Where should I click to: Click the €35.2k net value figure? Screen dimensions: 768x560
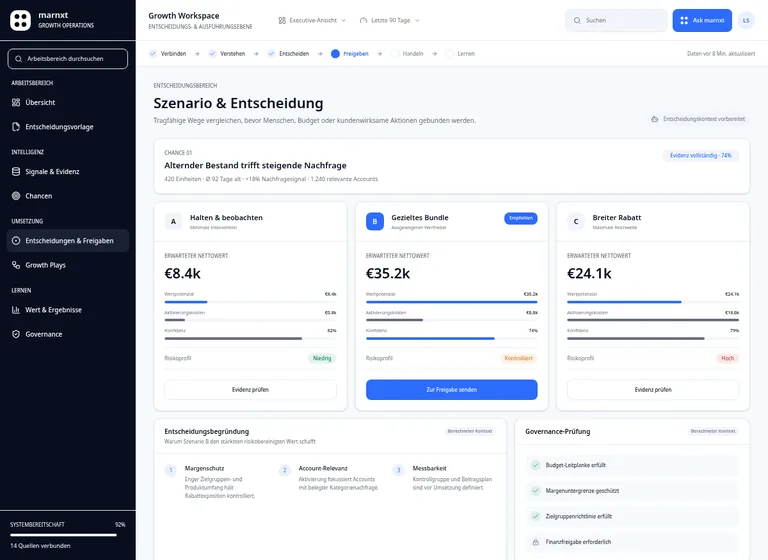(388, 273)
